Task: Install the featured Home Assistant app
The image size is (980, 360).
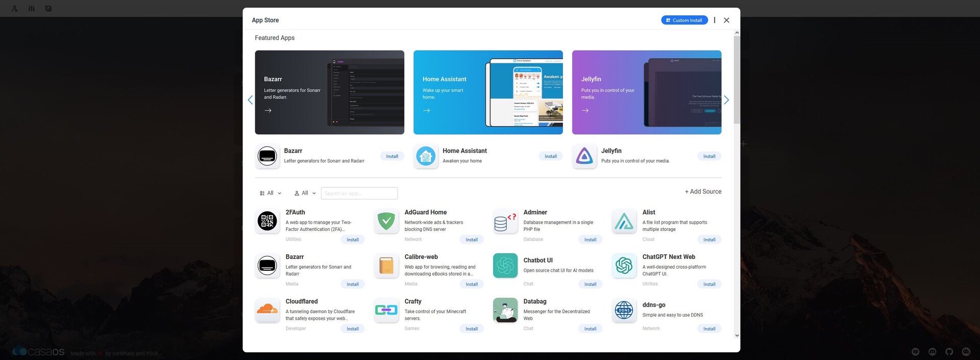Action: click(x=551, y=156)
